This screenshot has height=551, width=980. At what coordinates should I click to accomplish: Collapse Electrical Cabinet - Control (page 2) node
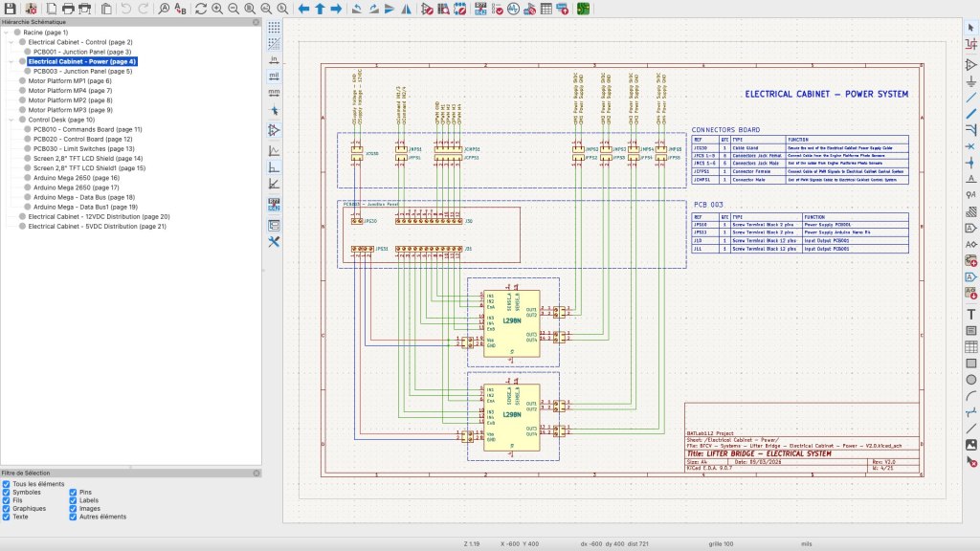pos(11,42)
